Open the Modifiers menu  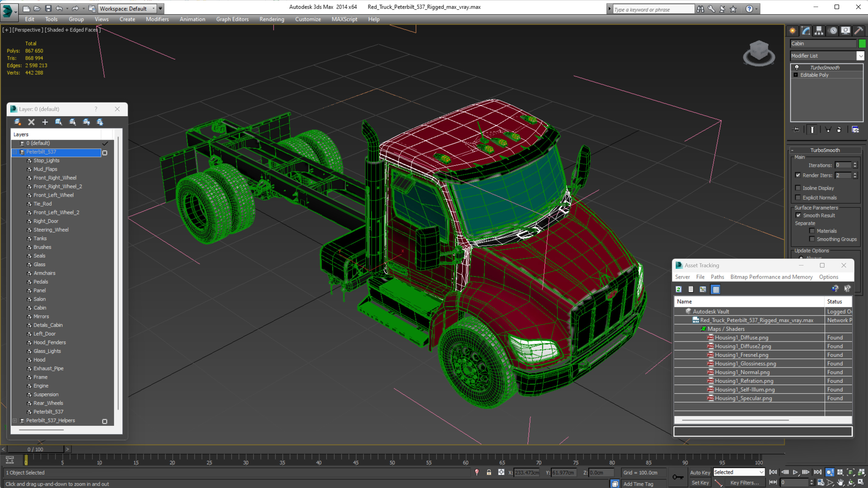[157, 19]
